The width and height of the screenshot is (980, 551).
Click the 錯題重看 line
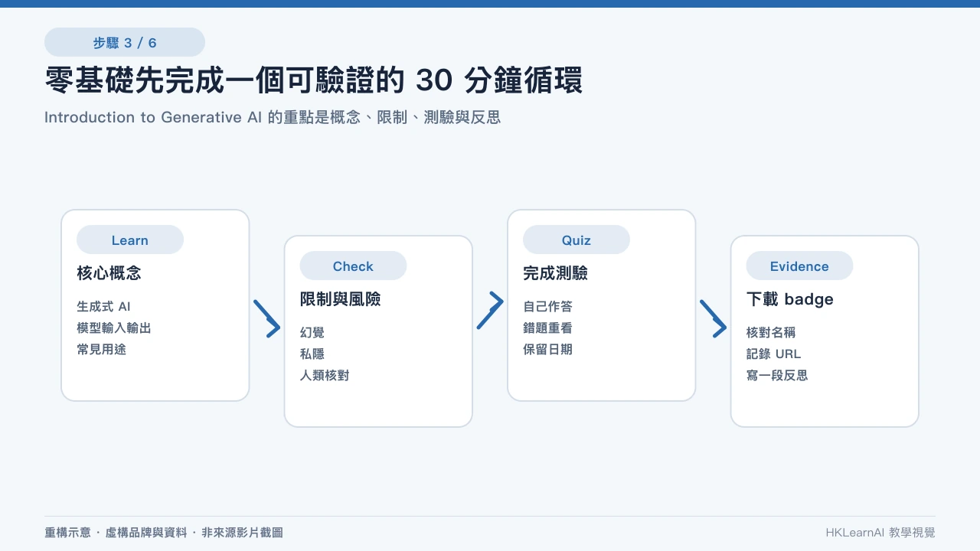click(547, 328)
